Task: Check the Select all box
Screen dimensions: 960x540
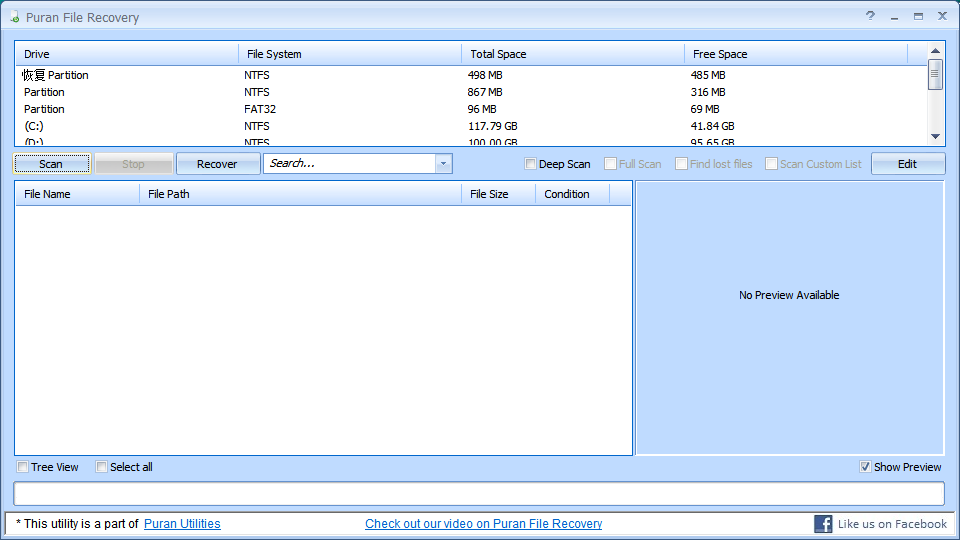Action: [101, 467]
